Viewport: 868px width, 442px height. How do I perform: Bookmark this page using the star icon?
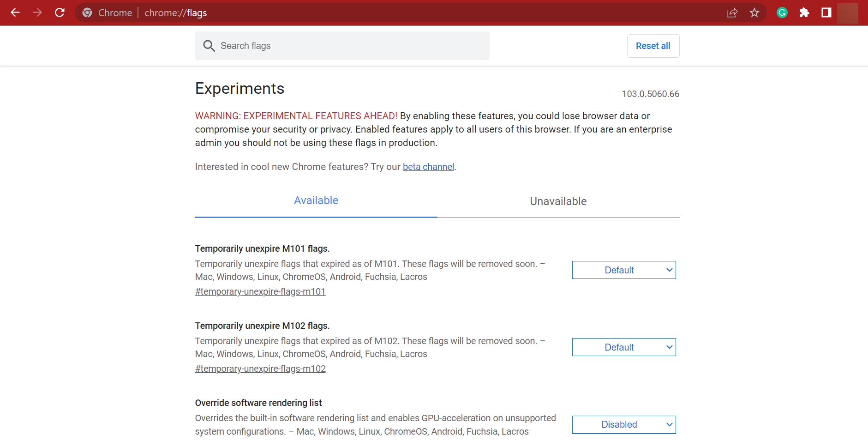[x=754, y=13]
